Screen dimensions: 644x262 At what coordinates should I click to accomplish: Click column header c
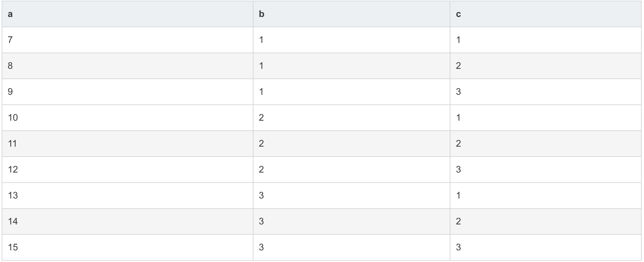(546, 14)
